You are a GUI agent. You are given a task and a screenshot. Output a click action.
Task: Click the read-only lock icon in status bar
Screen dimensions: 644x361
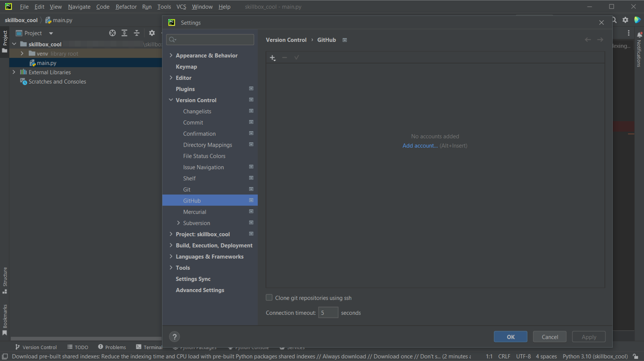[x=635, y=356]
